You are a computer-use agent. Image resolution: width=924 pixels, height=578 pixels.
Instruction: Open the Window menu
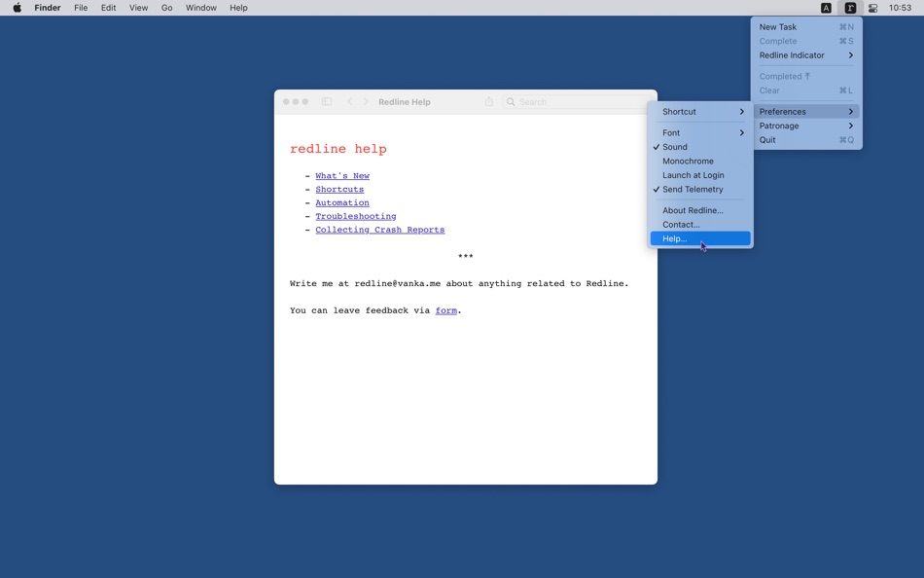201,8
